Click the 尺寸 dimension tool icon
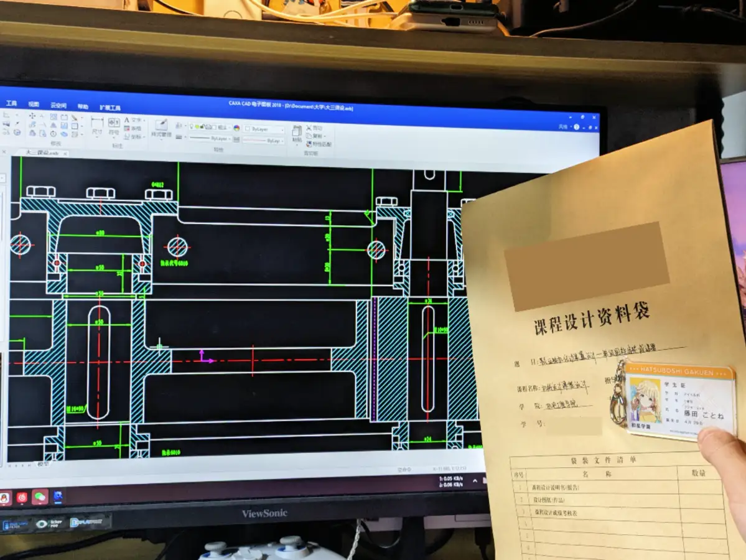The image size is (746, 560). point(97,123)
